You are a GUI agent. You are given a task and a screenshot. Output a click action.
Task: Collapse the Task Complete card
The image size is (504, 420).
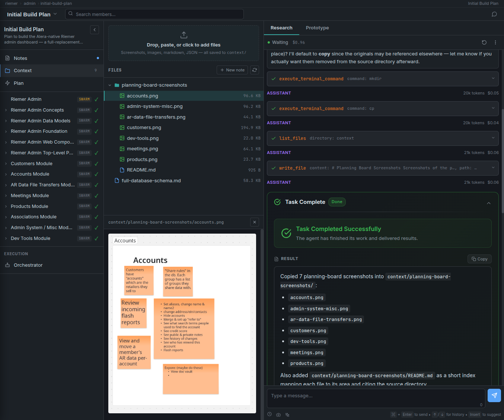(x=489, y=203)
